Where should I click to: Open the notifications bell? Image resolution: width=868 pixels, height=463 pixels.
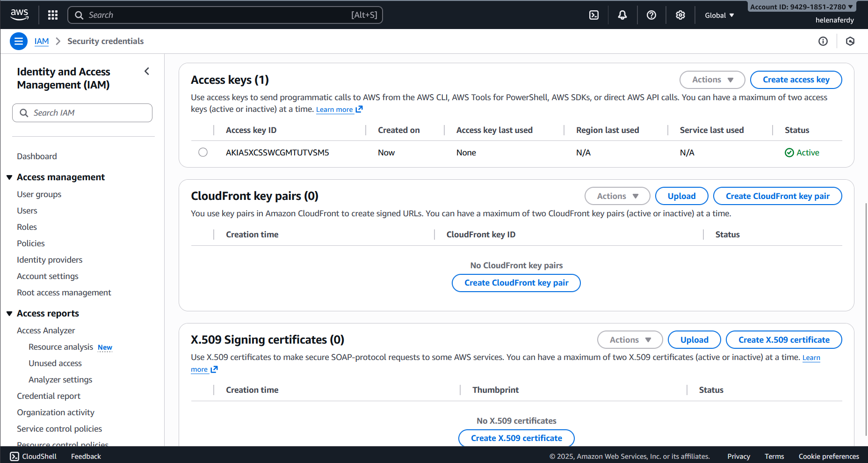(x=622, y=15)
